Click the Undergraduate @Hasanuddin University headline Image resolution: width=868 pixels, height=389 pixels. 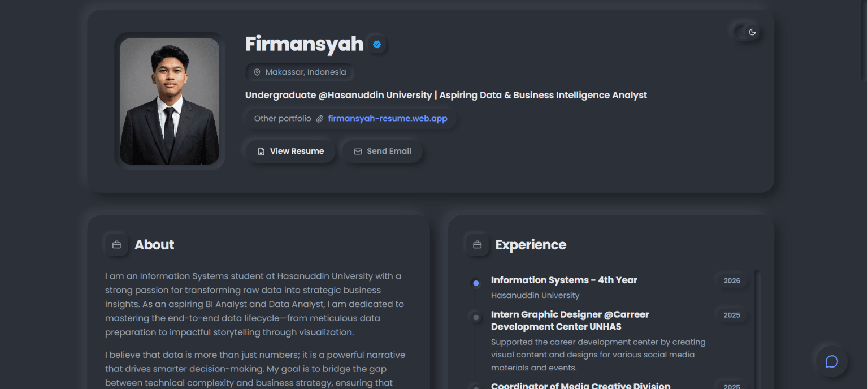446,95
